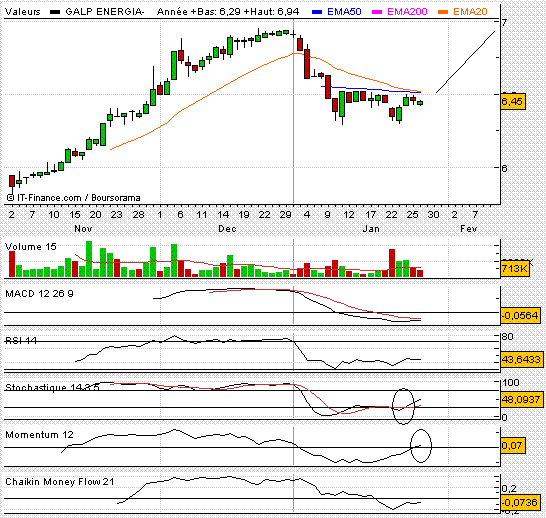Click the blue EMA50 line on the price chart
The height and width of the screenshot is (518, 546).
[370, 89]
